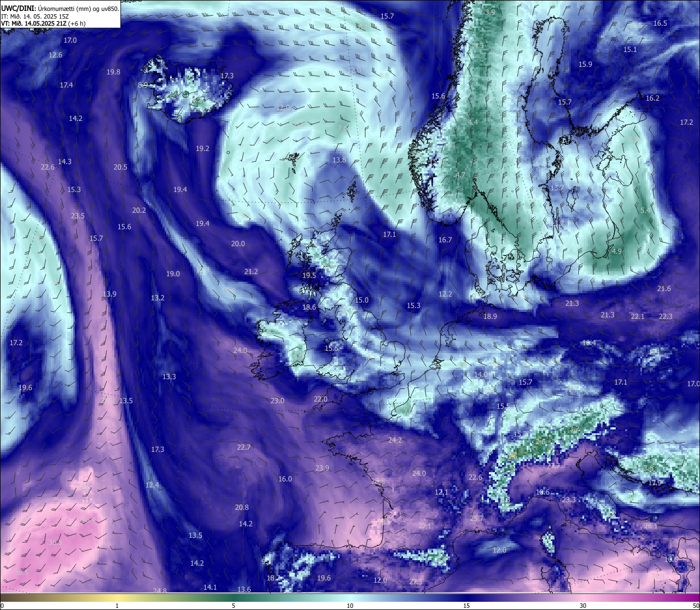The width and height of the screenshot is (700, 610).
Task: Click the map value 22.7
Action: click(243, 447)
